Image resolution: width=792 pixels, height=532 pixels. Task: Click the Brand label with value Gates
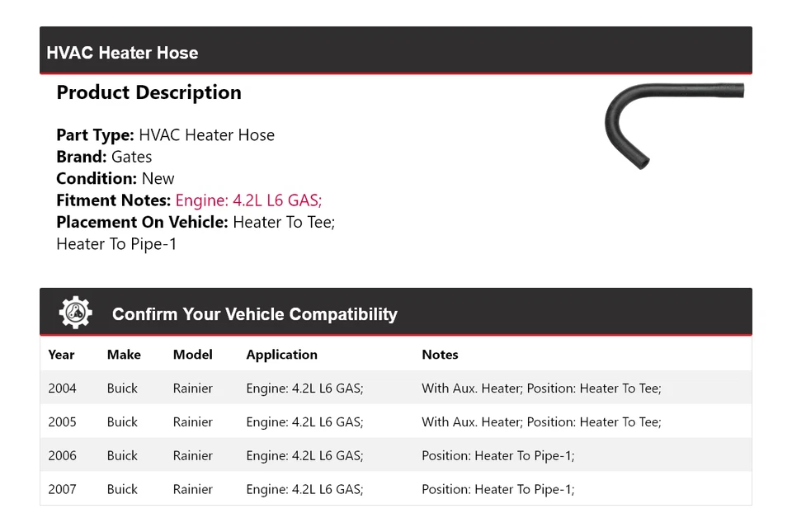[x=82, y=157]
